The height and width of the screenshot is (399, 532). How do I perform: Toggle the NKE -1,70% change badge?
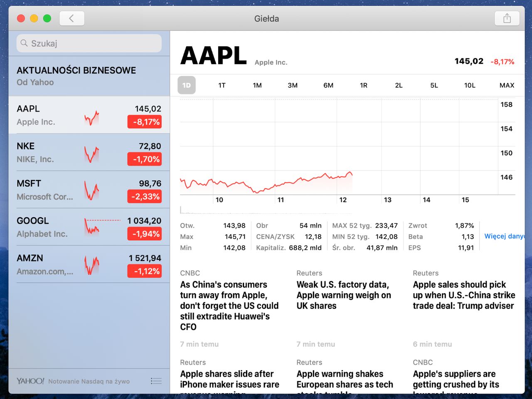pyautogui.click(x=144, y=159)
